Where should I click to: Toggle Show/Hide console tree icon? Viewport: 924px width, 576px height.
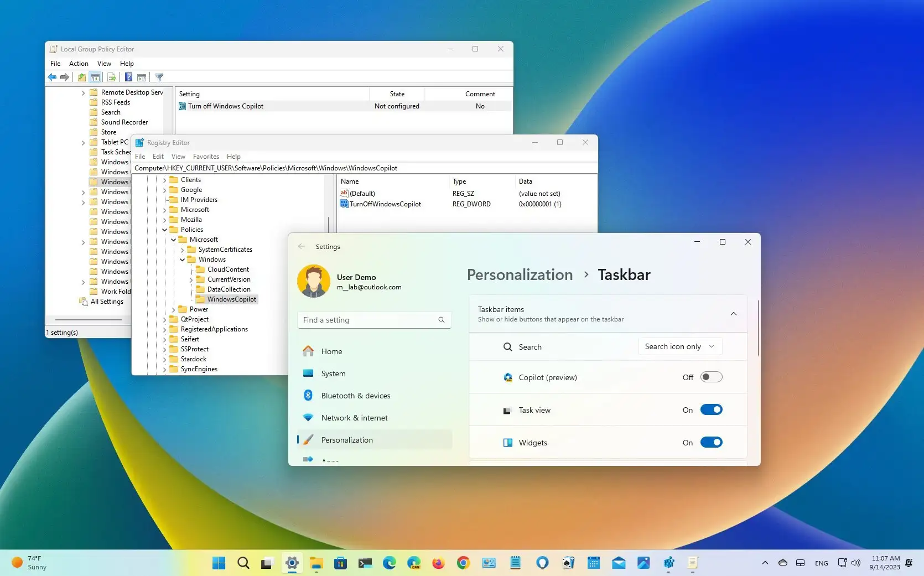click(x=95, y=77)
